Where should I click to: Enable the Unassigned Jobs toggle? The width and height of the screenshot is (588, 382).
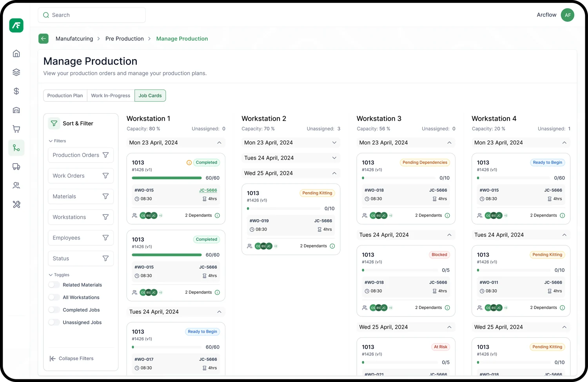click(x=54, y=322)
